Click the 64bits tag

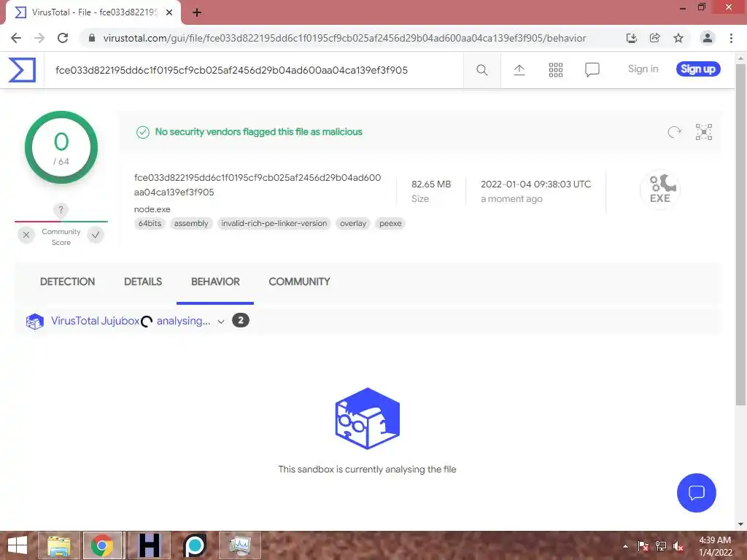coord(150,223)
